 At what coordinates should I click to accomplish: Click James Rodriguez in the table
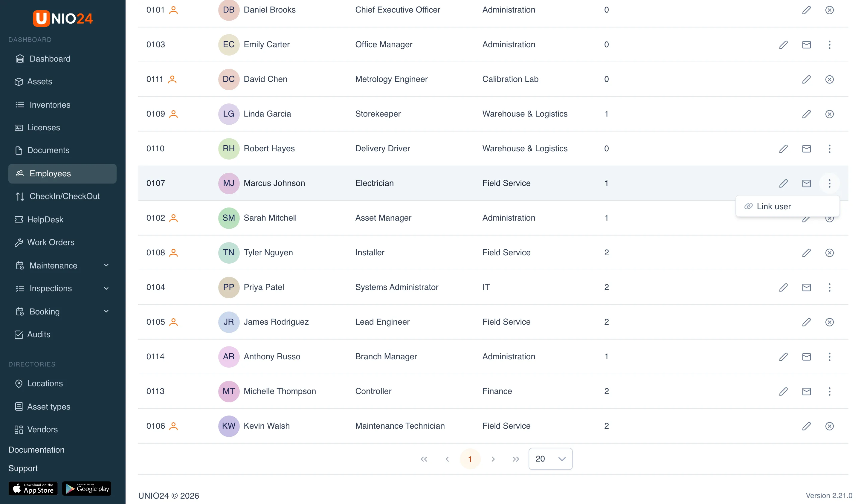coord(276,322)
